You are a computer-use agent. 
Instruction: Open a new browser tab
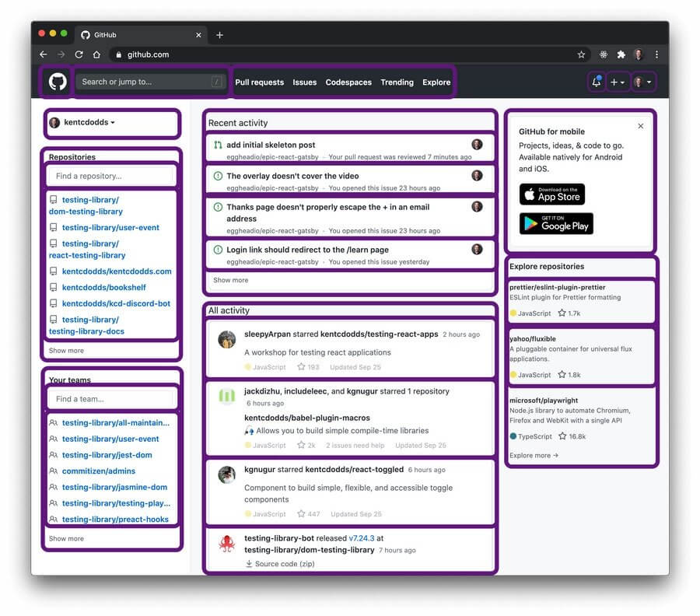(x=219, y=35)
